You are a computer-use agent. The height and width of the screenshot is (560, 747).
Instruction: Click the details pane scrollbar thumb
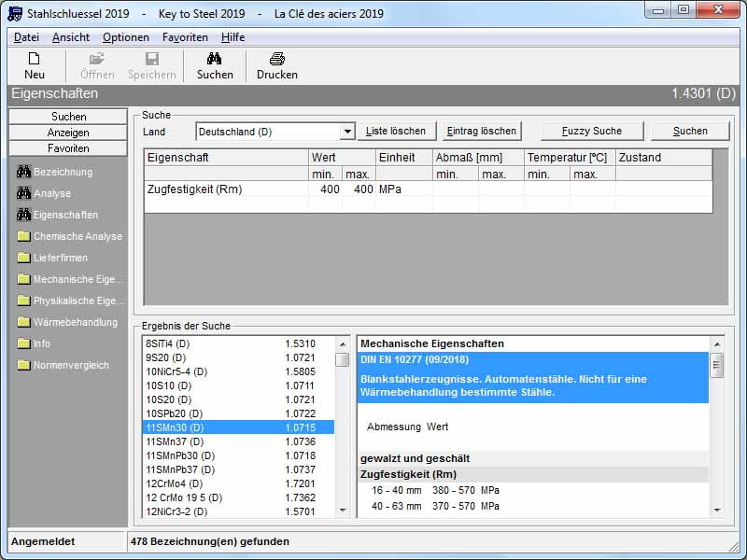pos(716,365)
